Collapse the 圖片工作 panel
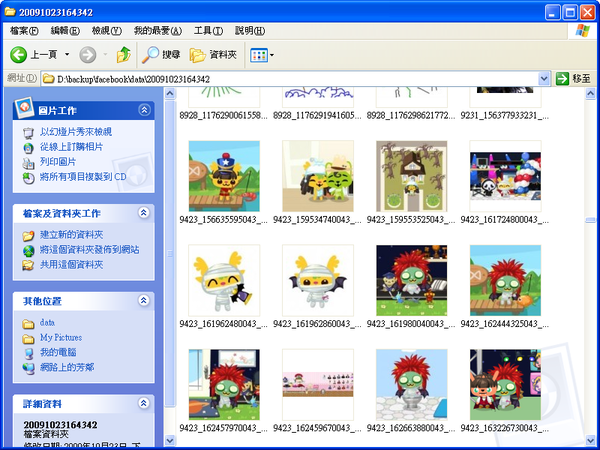This screenshot has height=450, width=600. pos(144,110)
